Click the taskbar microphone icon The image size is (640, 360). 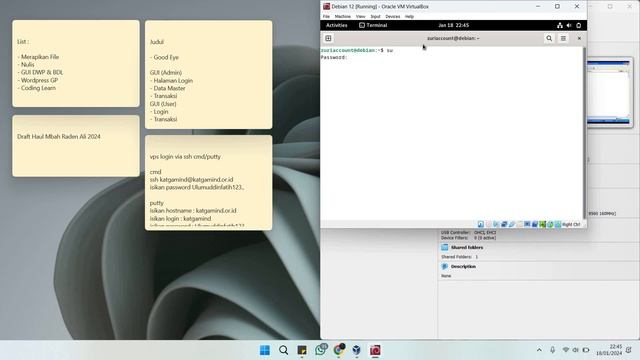tap(552, 350)
